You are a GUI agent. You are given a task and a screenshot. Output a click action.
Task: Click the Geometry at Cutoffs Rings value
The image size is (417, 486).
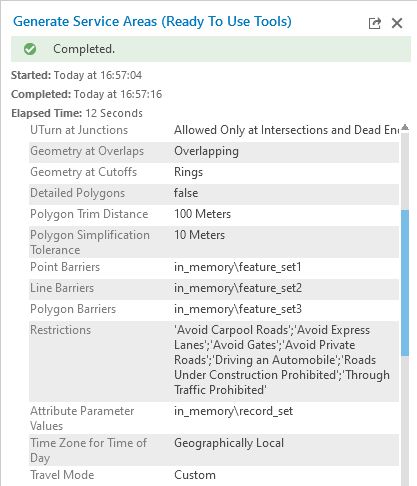(188, 172)
